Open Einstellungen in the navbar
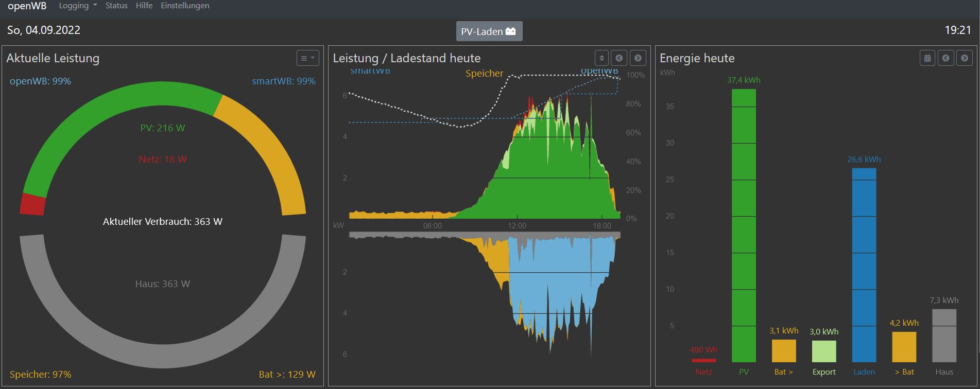Screen dimensions: 980x389 point(185,6)
